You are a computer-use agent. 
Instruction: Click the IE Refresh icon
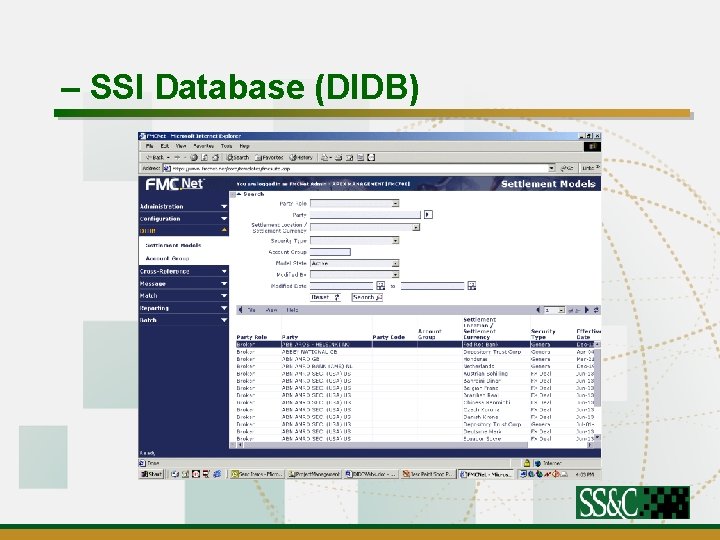tap(205, 158)
